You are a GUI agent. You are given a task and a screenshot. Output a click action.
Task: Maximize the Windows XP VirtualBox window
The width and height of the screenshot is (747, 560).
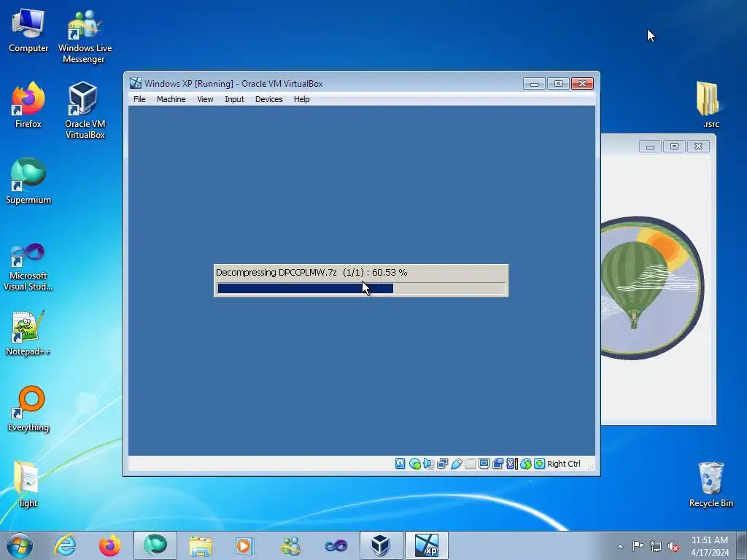click(558, 84)
